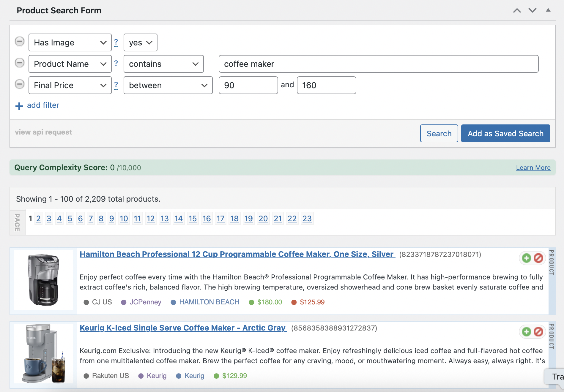Remove the Has Image filter row
The height and width of the screenshot is (392, 564).
(20, 42)
